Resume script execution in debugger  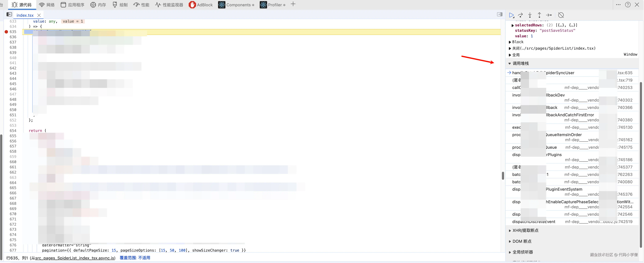click(511, 15)
